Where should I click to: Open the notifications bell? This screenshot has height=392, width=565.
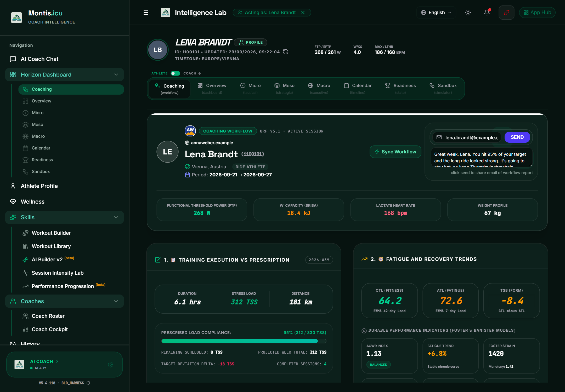[487, 13]
